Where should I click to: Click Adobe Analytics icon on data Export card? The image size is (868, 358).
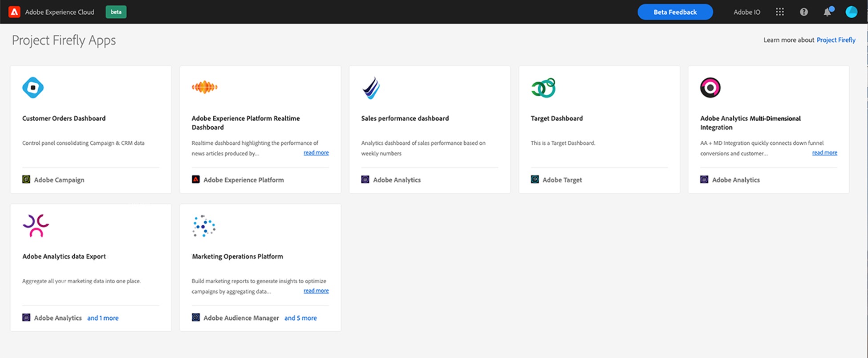26,317
